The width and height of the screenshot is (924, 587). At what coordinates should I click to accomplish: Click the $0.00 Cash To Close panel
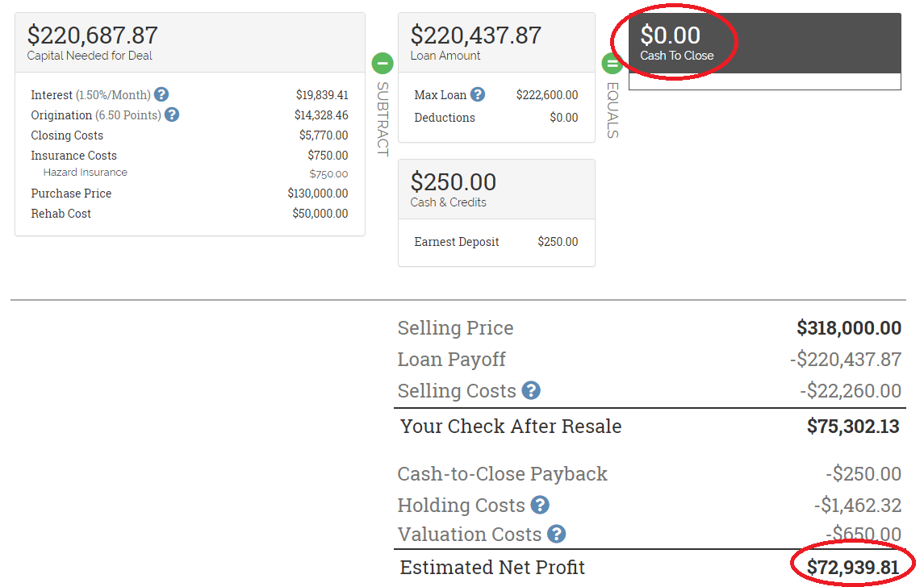click(x=763, y=44)
